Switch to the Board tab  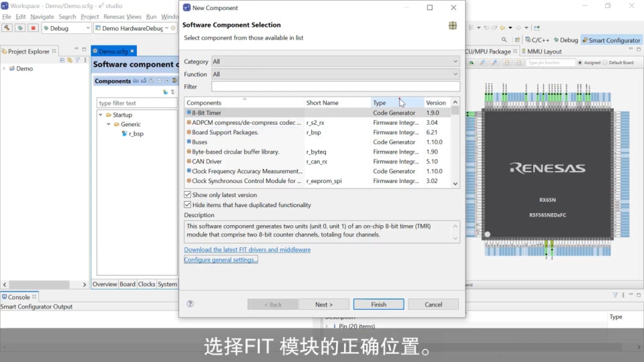pos(127,284)
